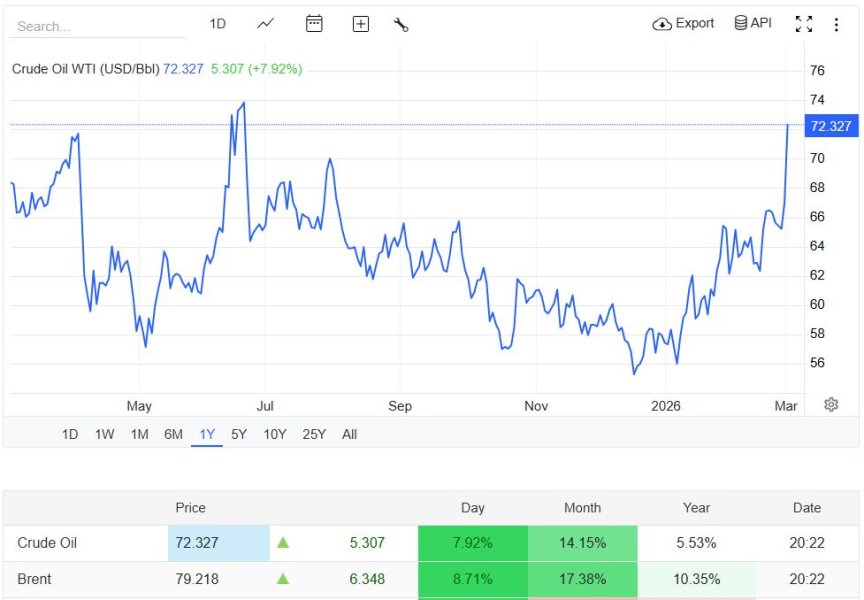Image resolution: width=864 pixels, height=600 pixels.
Task: Open the calendar date range picker
Action: pos(314,24)
